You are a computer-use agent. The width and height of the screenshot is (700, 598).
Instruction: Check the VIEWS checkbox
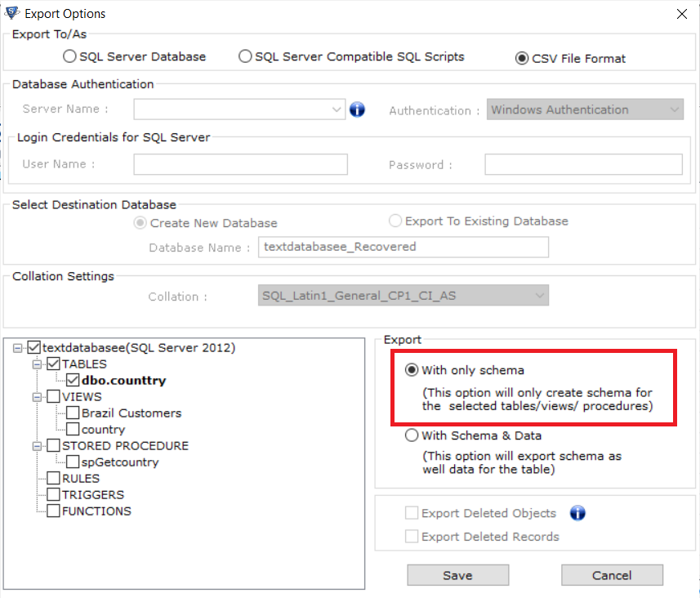coord(54,396)
